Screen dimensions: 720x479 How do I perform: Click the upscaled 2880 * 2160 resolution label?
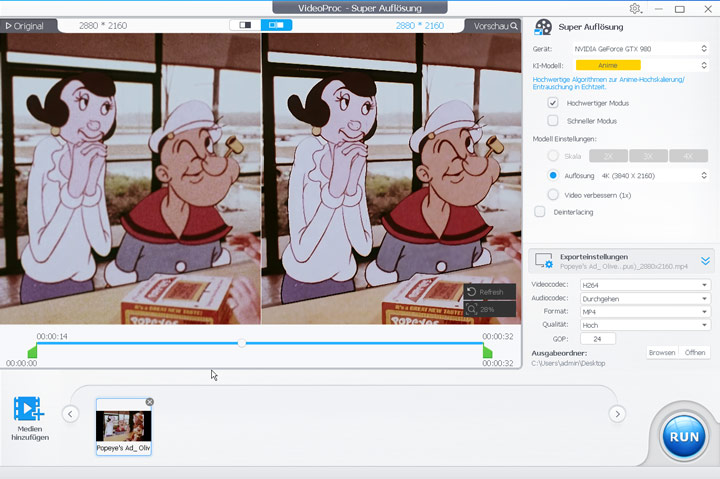420,26
